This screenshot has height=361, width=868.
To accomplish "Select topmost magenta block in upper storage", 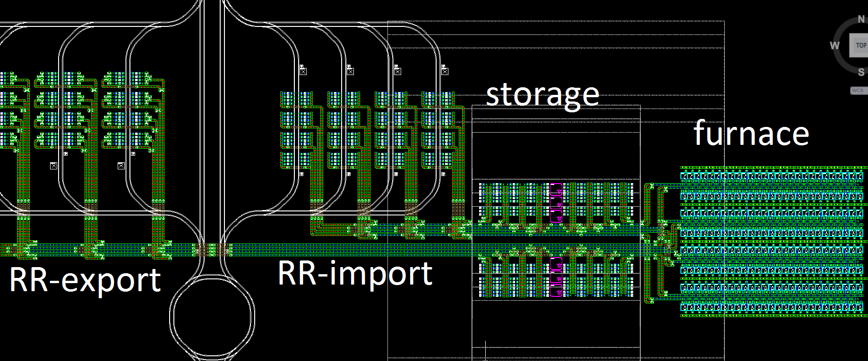I will click(x=556, y=190).
